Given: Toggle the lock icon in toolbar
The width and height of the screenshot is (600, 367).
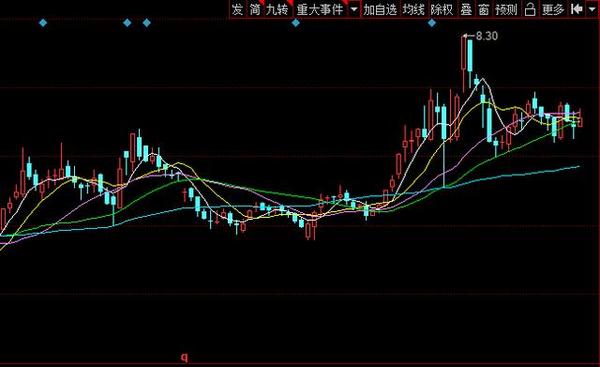Looking at the screenshot, I should point(530,9).
